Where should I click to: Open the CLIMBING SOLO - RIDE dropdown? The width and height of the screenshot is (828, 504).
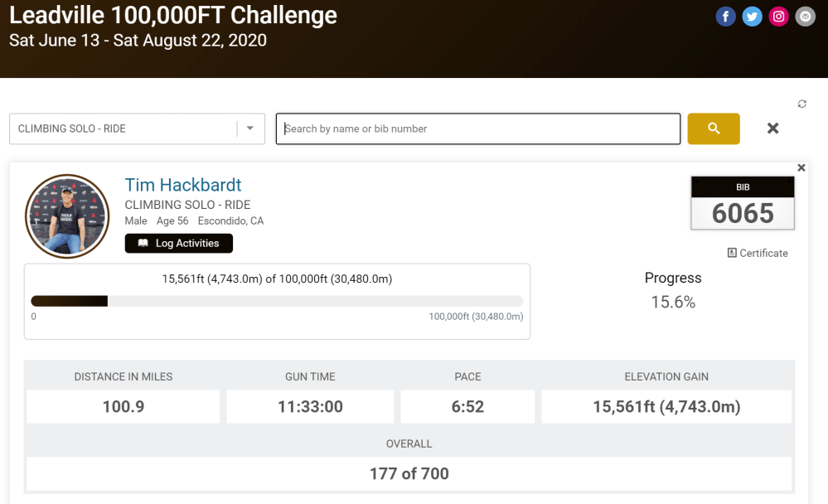tap(124, 128)
